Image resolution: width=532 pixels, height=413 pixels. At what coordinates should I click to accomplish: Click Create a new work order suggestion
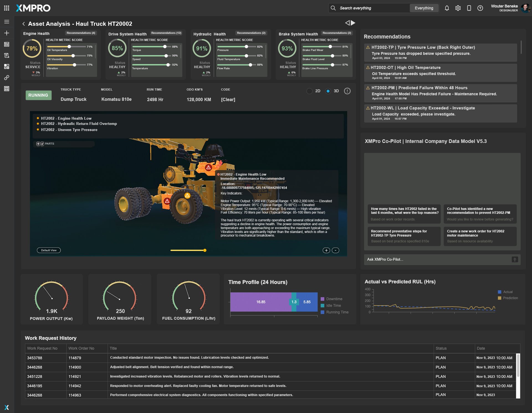click(480, 236)
